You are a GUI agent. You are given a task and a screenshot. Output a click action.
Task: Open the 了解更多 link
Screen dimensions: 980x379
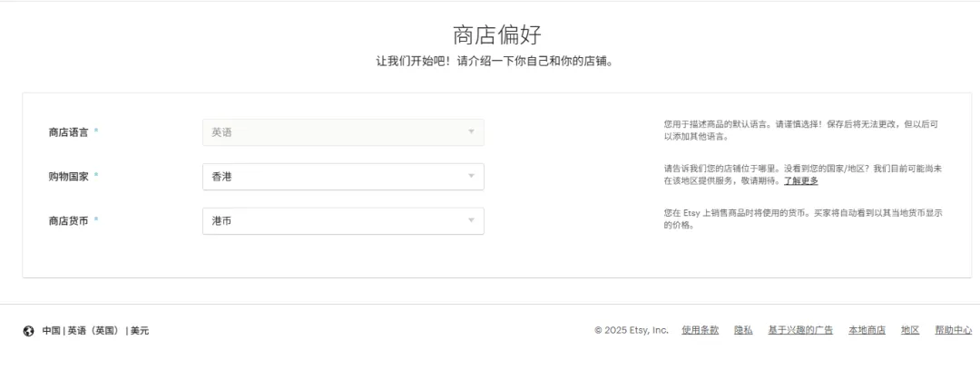(x=801, y=181)
